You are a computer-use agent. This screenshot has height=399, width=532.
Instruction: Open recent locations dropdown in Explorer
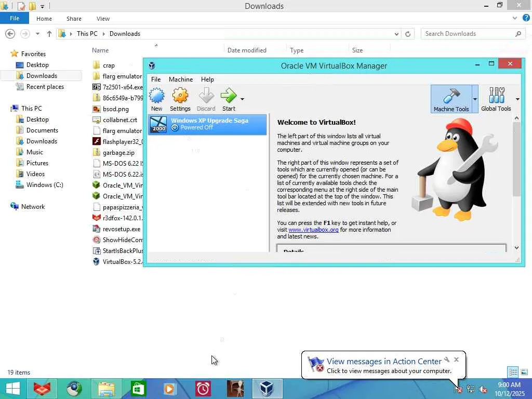tap(37, 34)
